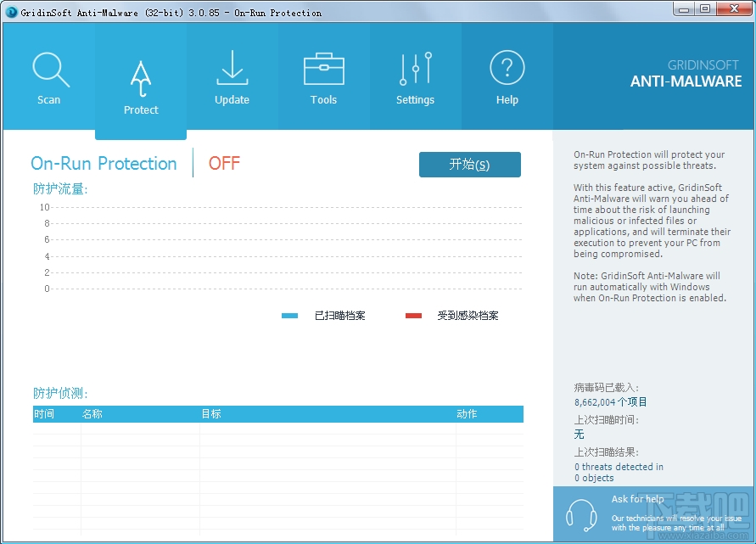The image size is (756, 544).
Task: Click the 时间 column header
Action: pos(43,413)
